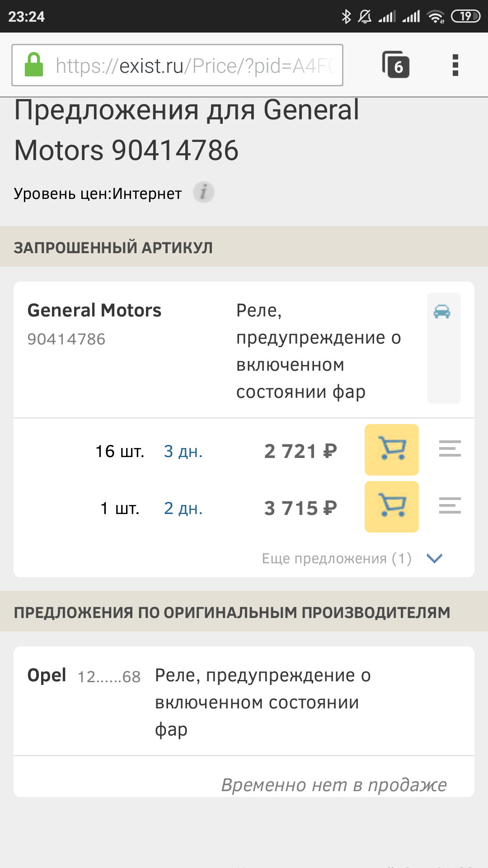
Task: Tap the car applicability icon
Action: click(442, 311)
